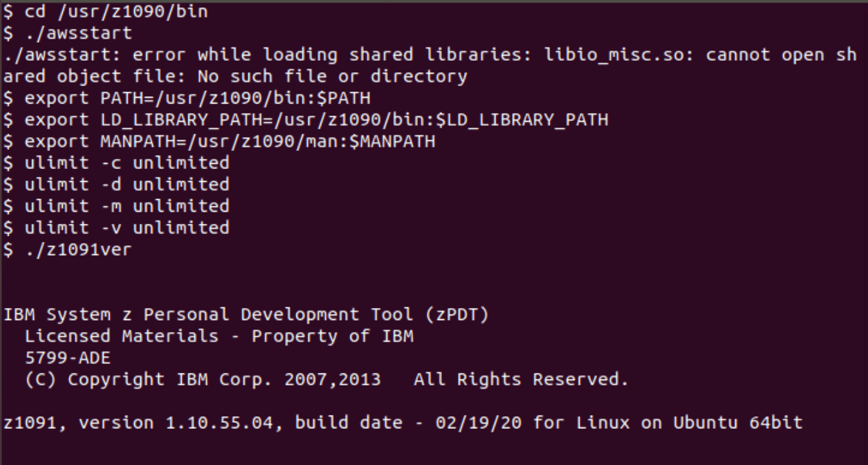Click the "All Rights Reserved." text

point(521,379)
